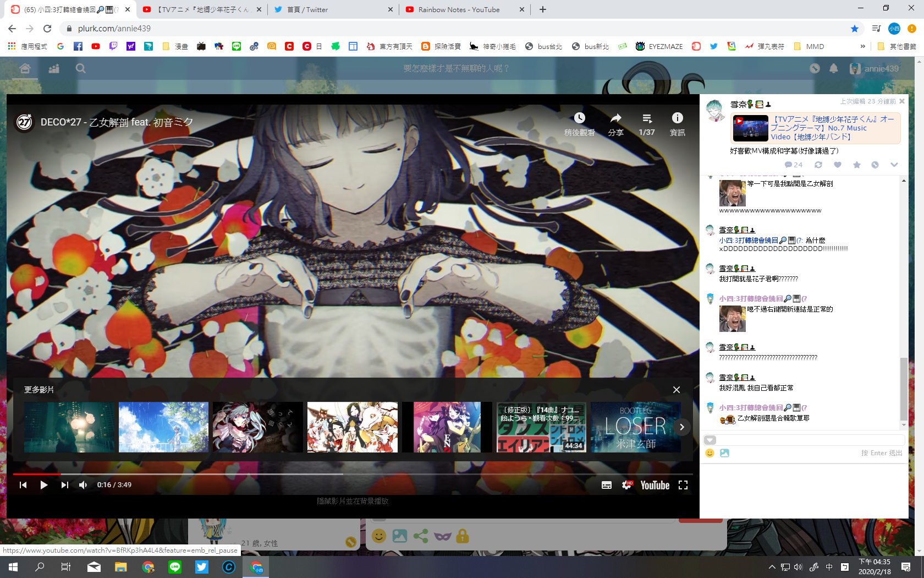Open the LOSER 米津玄師 thumbnail
The height and width of the screenshot is (578, 924).
[x=636, y=427]
